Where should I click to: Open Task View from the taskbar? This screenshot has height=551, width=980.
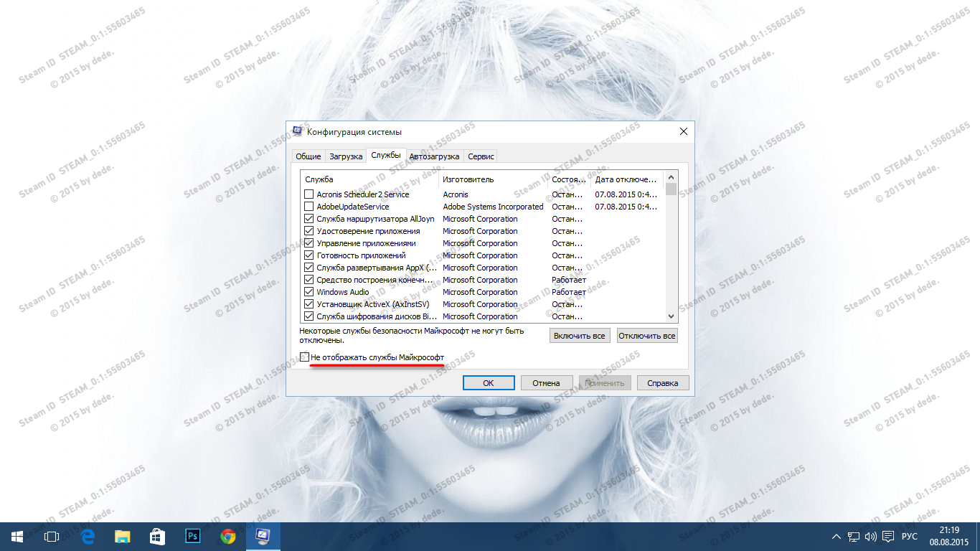point(51,537)
